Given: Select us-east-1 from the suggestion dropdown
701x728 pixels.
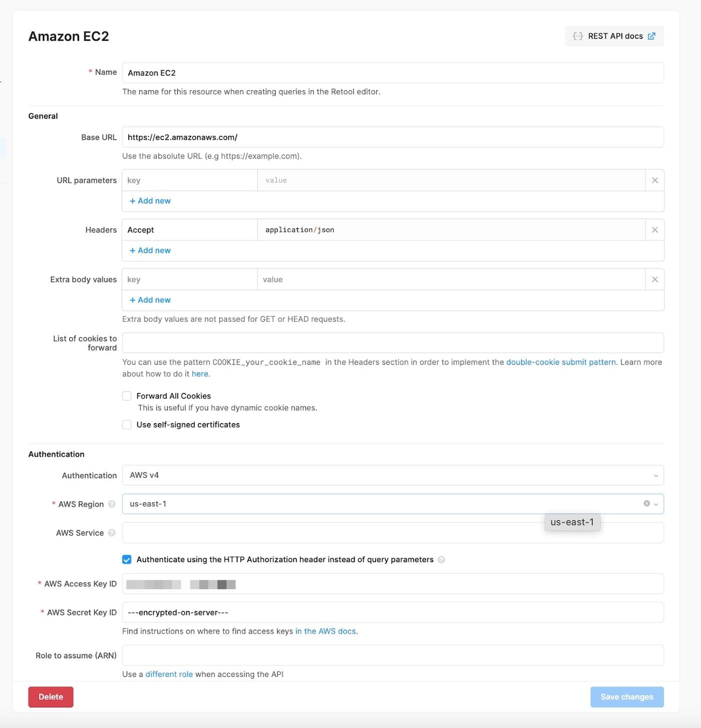Looking at the screenshot, I should [x=572, y=522].
